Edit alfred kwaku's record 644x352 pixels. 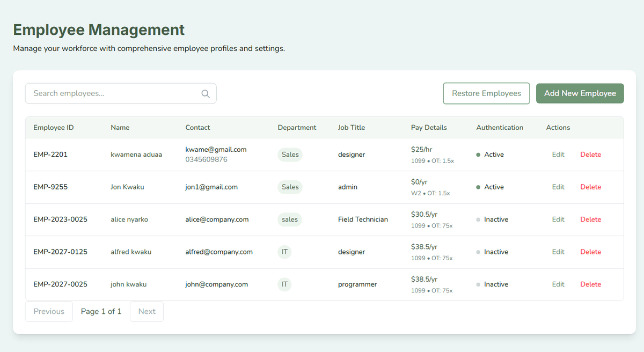pyautogui.click(x=558, y=252)
